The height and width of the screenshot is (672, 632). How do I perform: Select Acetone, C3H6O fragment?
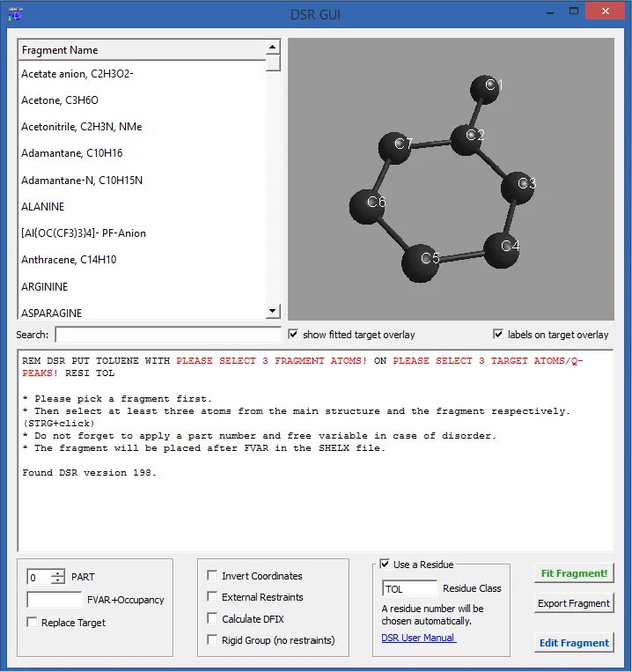pyautogui.click(x=142, y=100)
